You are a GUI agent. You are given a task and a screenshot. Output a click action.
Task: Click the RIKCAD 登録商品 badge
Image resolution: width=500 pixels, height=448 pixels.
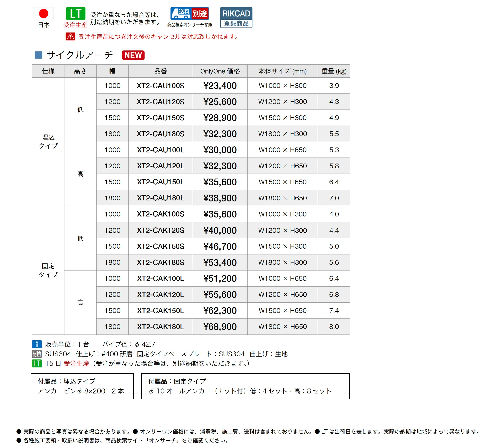point(236,17)
